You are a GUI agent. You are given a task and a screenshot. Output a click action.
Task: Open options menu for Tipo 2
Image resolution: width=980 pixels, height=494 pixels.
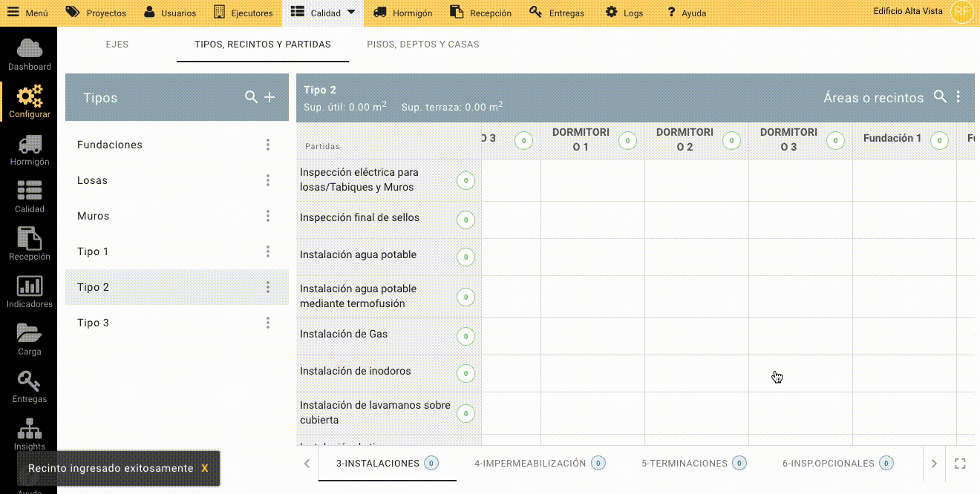click(x=268, y=287)
